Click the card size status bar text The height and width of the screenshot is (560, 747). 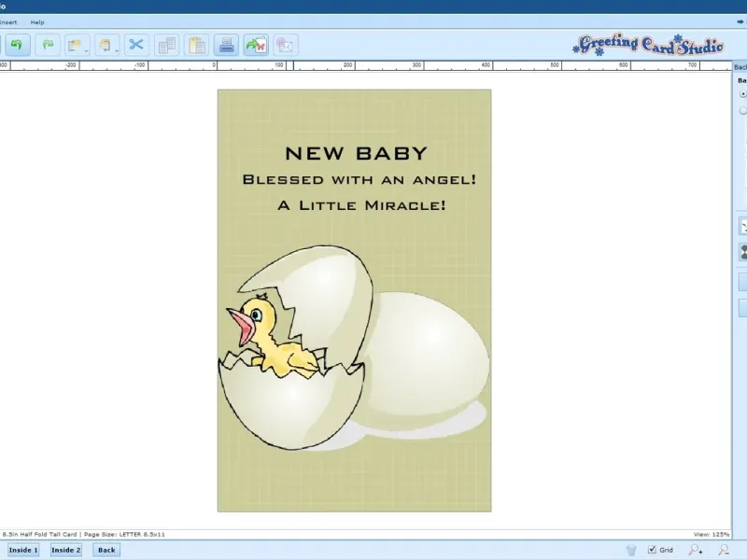tap(83, 534)
